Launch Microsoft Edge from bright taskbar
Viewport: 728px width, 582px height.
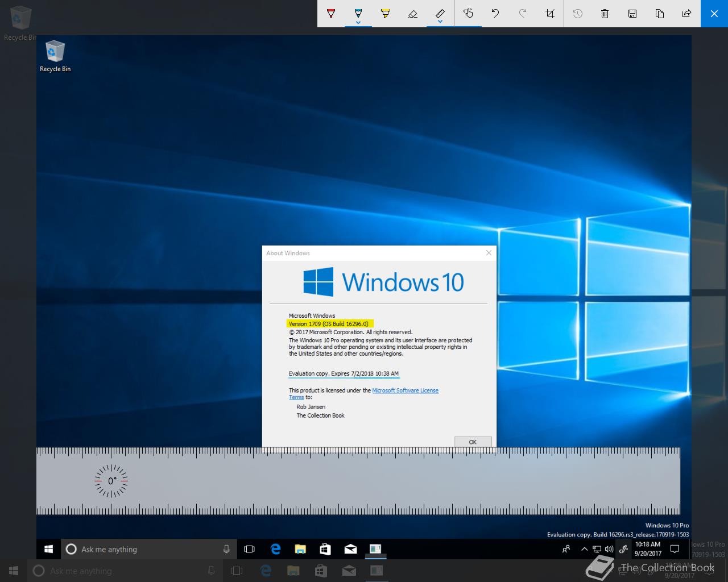[x=276, y=549]
